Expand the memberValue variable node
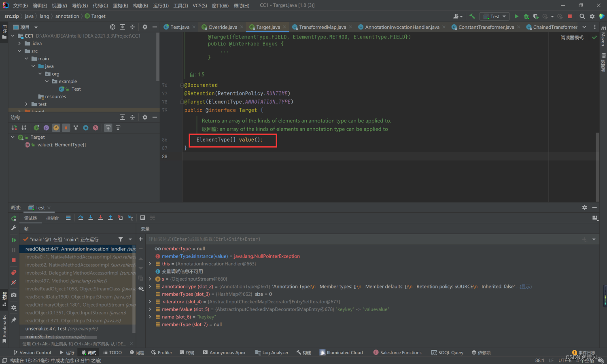This screenshot has height=364, width=607. click(x=150, y=309)
